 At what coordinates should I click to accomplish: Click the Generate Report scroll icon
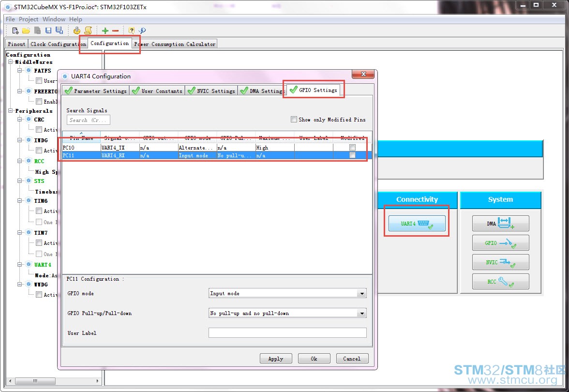click(88, 30)
